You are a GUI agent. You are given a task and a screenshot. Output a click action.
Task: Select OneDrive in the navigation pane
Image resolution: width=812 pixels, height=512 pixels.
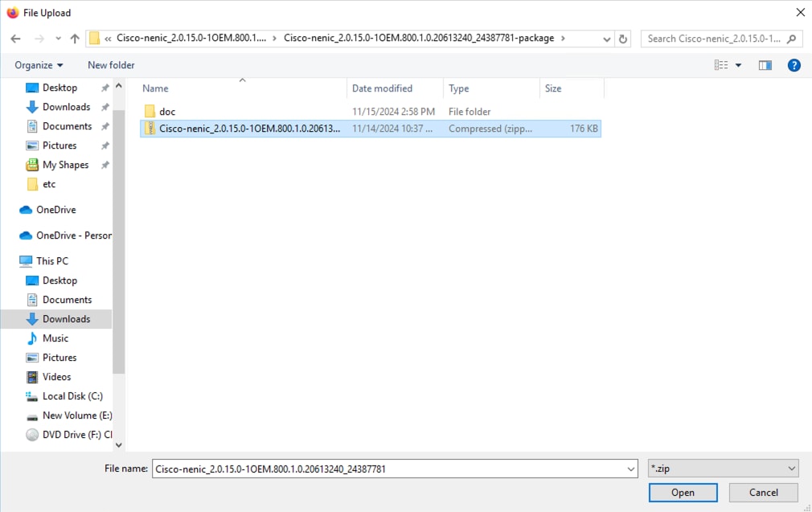tap(56, 210)
